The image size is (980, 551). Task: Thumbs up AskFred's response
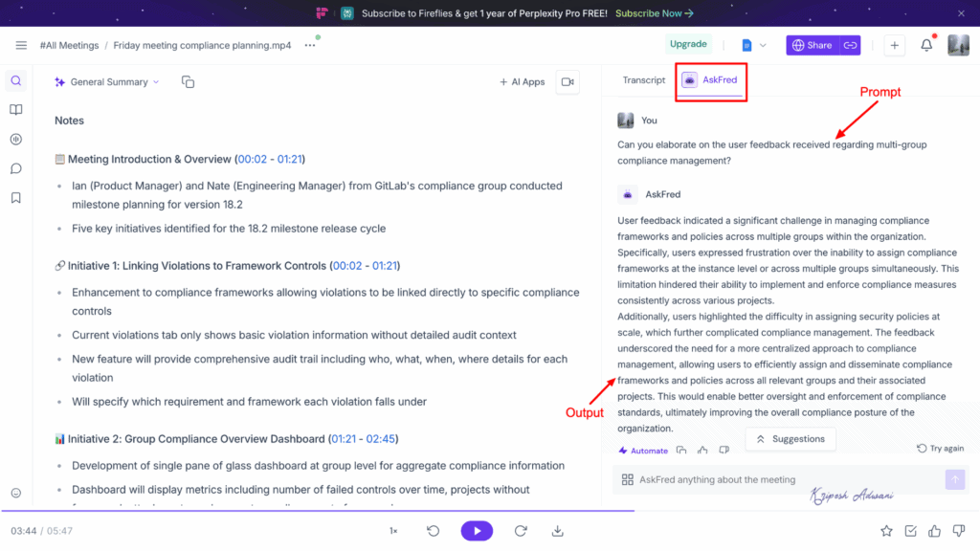coord(702,450)
